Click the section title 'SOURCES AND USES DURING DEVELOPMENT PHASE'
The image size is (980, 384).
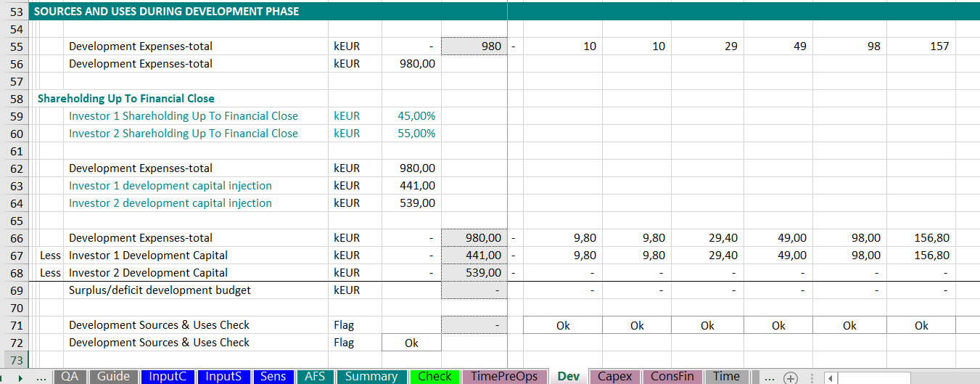click(166, 12)
